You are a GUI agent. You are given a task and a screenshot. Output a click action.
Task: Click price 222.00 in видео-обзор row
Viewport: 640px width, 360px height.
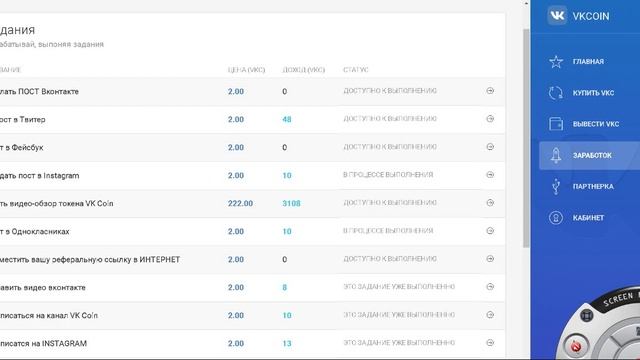pyautogui.click(x=240, y=203)
